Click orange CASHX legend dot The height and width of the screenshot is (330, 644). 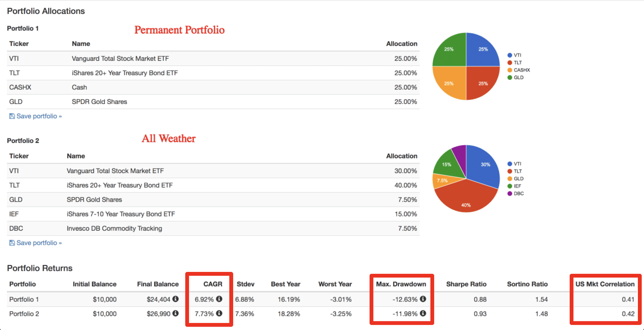click(510, 70)
